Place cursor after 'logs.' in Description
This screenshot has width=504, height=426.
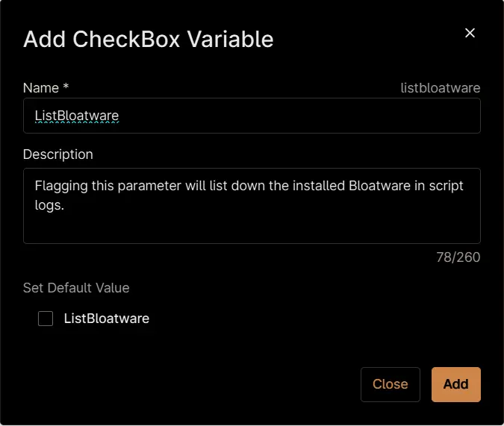[65, 205]
